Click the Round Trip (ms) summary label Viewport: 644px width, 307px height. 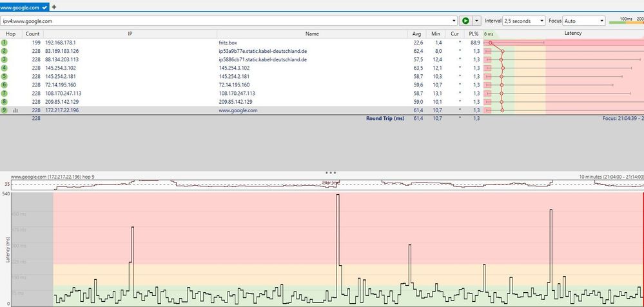click(x=385, y=119)
